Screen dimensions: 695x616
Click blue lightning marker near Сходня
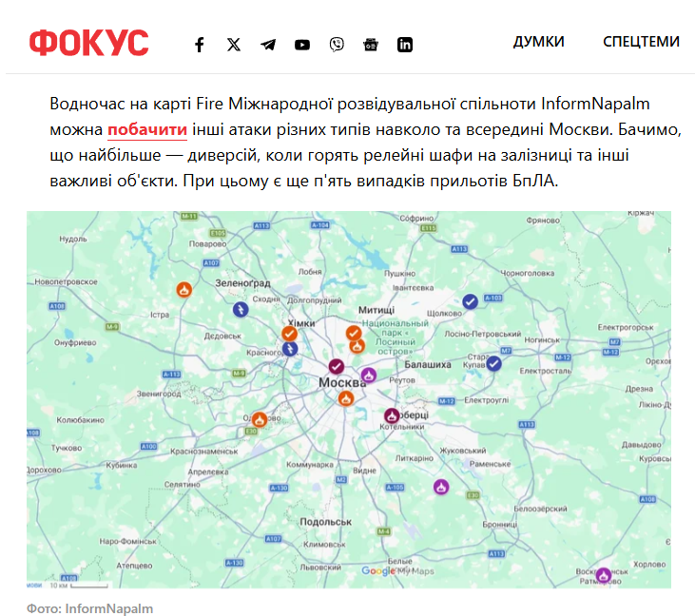click(241, 309)
